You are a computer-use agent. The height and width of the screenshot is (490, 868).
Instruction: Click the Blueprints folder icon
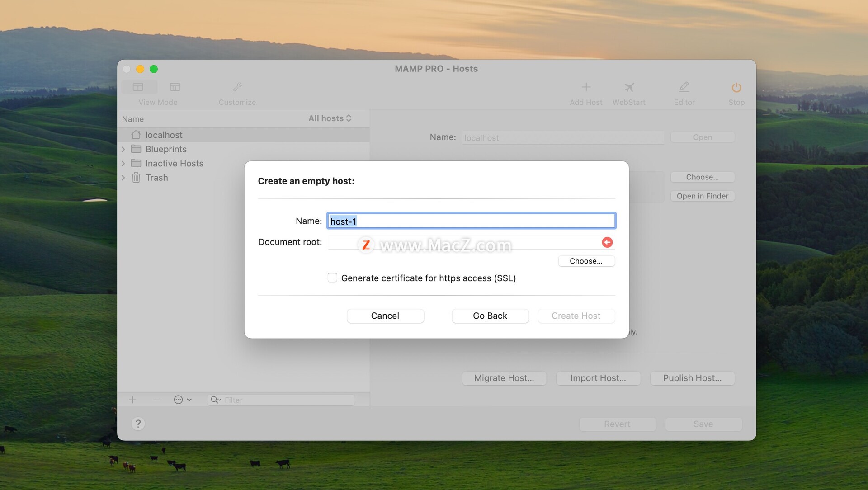(136, 149)
